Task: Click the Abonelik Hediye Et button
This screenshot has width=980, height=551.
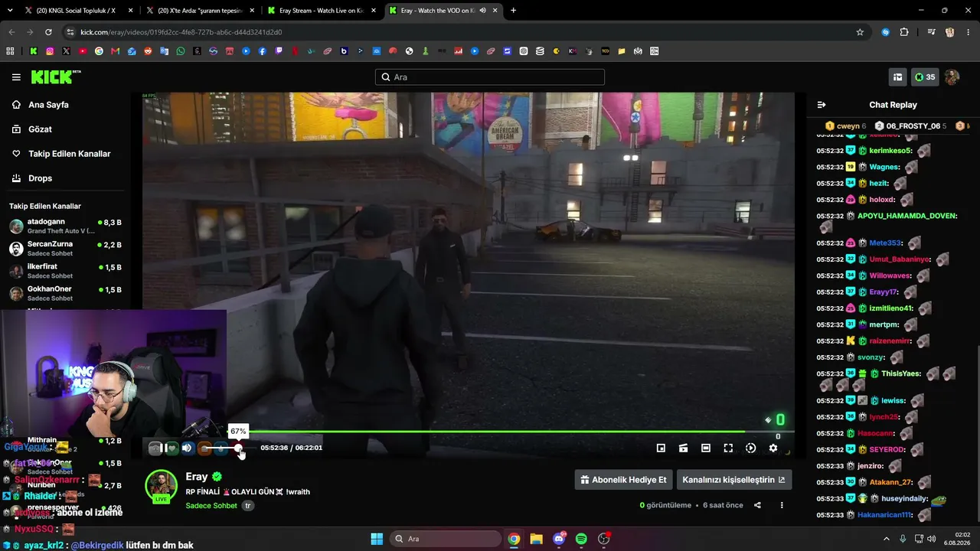Action: tap(623, 480)
